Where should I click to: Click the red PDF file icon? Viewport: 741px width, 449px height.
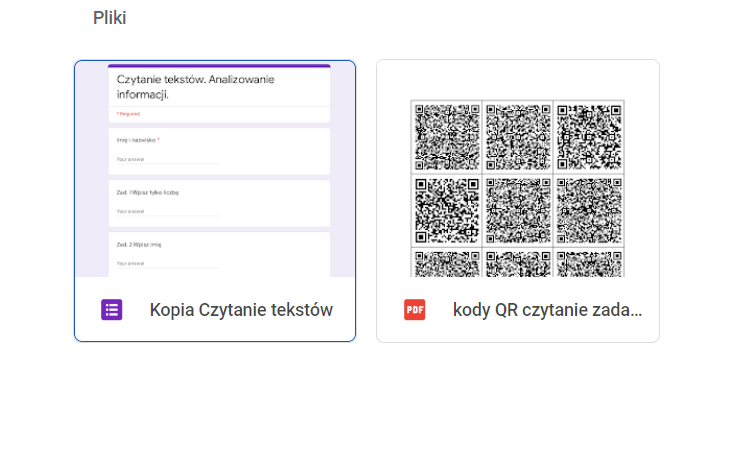[414, 310]
